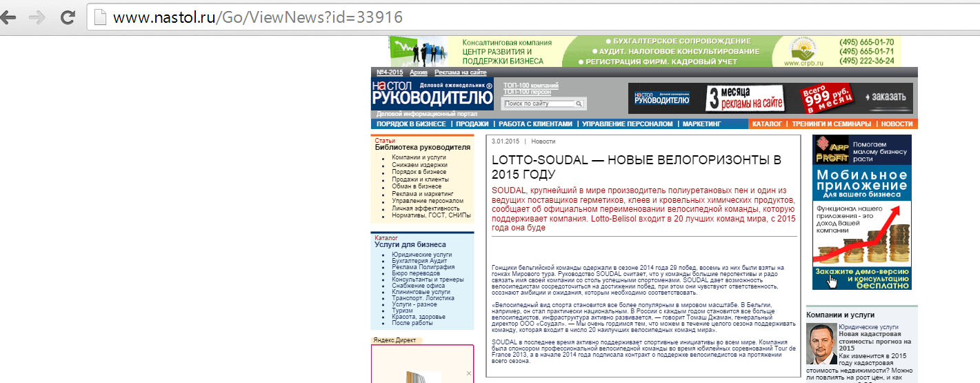This screenshot has height=383, width=980.
Task: Open the Работа с клиентами menu section
Action: coord(536,124)
